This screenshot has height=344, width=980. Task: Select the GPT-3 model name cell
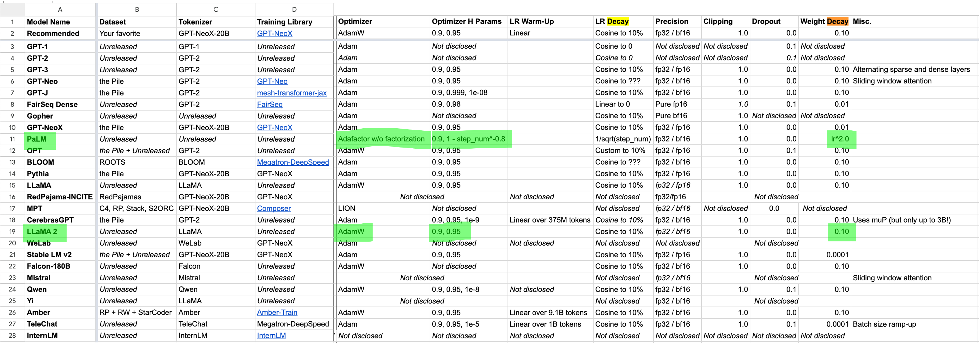tap(60, 70)
